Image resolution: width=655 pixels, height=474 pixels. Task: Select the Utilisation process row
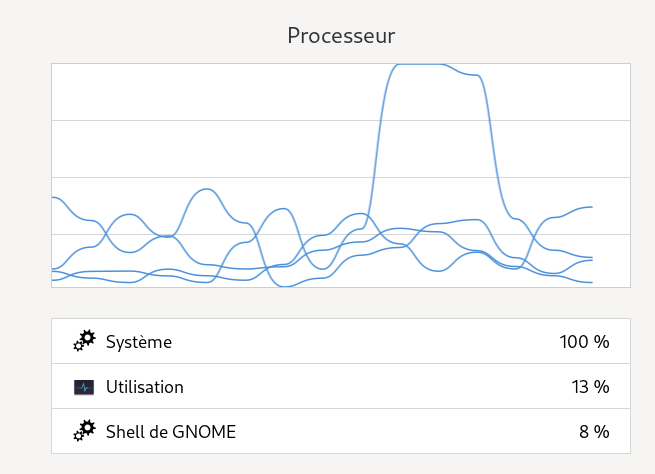(341, 386)
